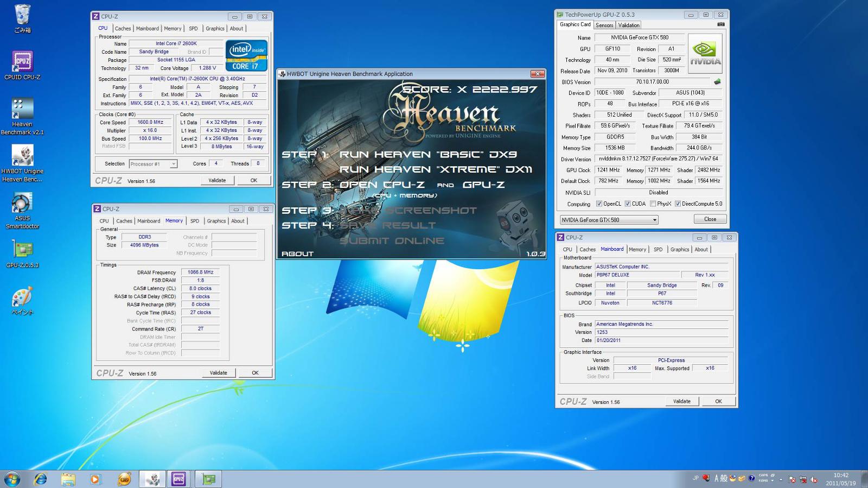Open the Action Center flag tray icon

pyautogui.click(x=792, y=479)
